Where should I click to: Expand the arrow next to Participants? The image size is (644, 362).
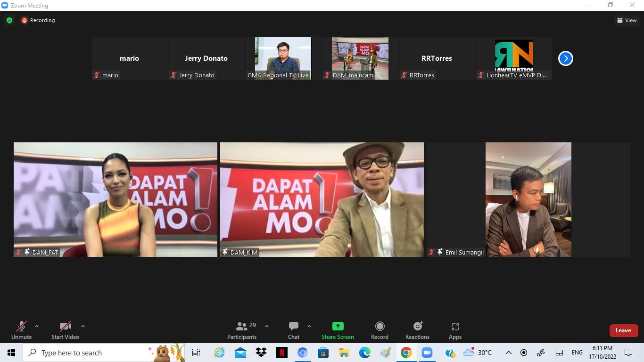[267, 326]
